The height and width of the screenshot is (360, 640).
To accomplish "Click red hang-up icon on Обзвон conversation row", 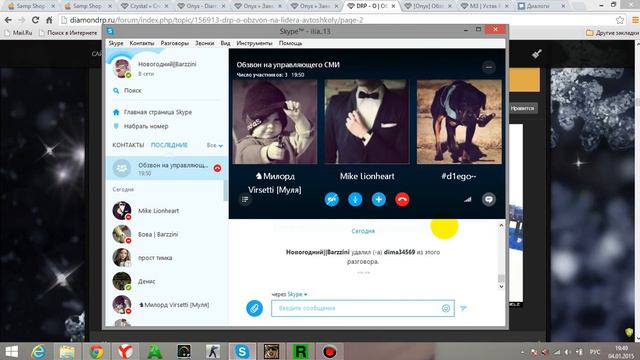I will [x=217, y=168].
